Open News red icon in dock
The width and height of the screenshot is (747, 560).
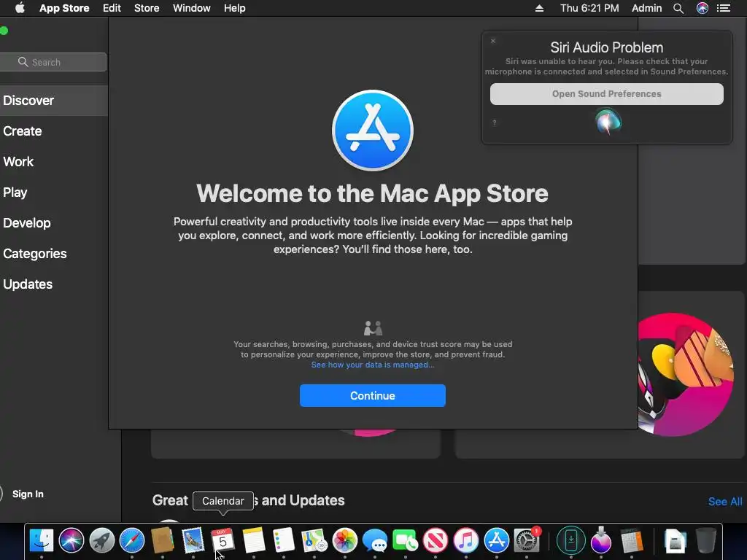436,540
